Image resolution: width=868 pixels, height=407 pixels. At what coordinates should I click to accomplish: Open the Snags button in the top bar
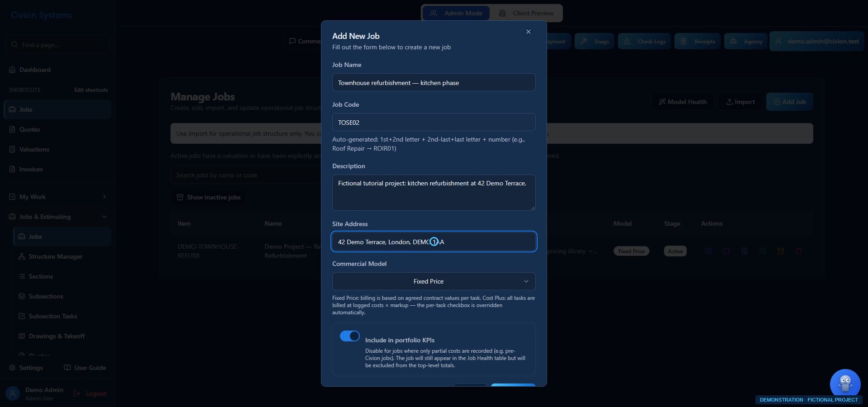pyautogui.click(x=594, y=41)
